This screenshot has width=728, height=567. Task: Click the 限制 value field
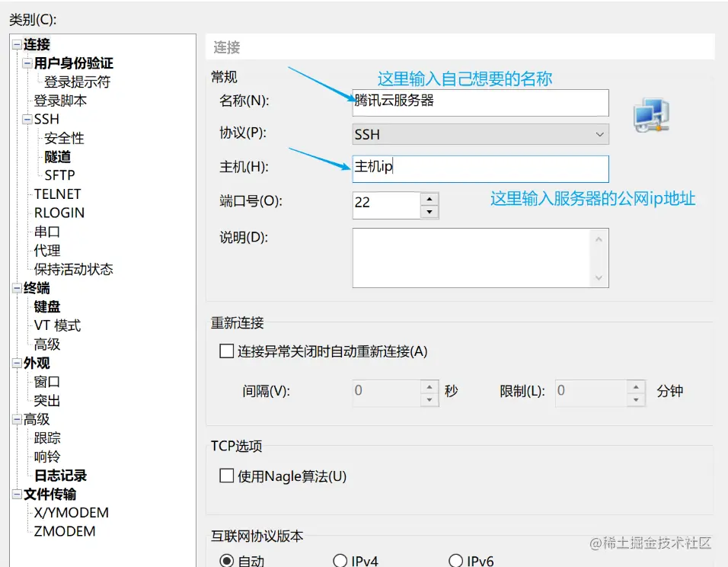[591, 393]
